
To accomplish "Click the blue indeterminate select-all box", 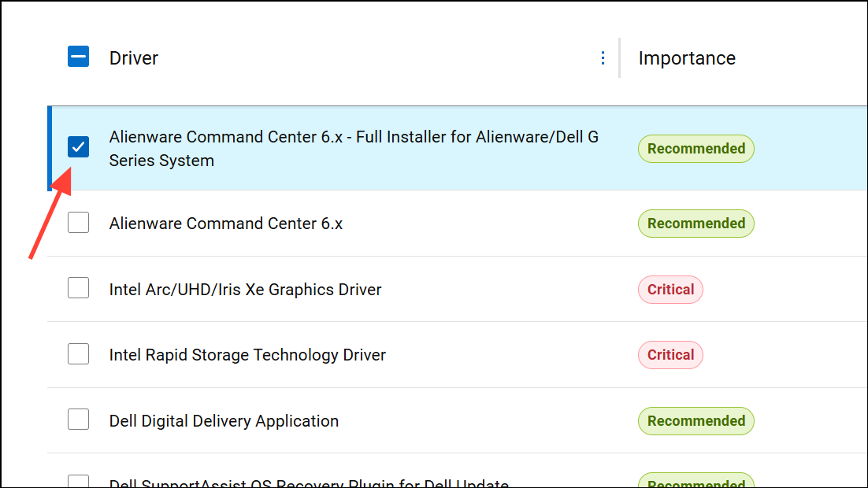I will (x=78, y=56).
